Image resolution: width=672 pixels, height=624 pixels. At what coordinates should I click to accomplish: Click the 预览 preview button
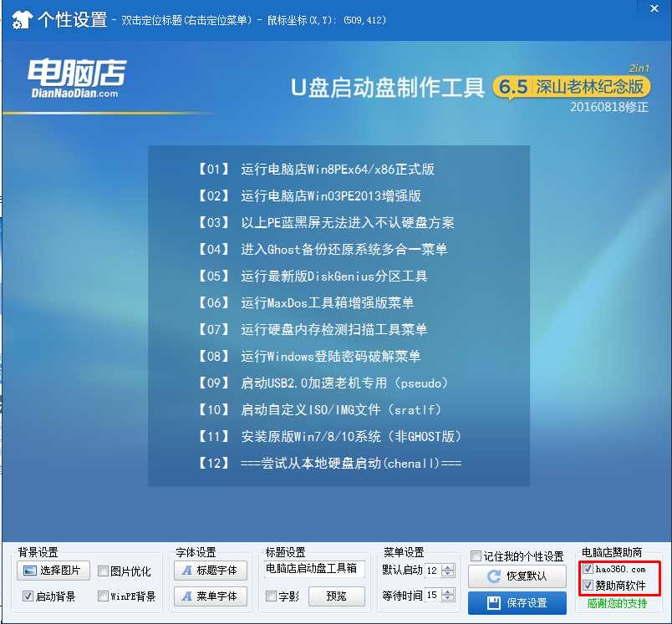(x=336, y=596)
